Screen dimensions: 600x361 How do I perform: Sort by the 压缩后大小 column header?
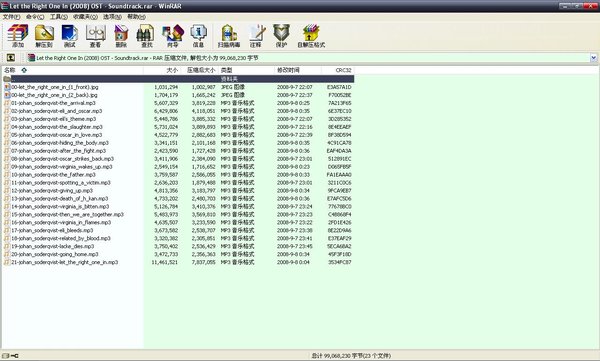coord(199,70)
